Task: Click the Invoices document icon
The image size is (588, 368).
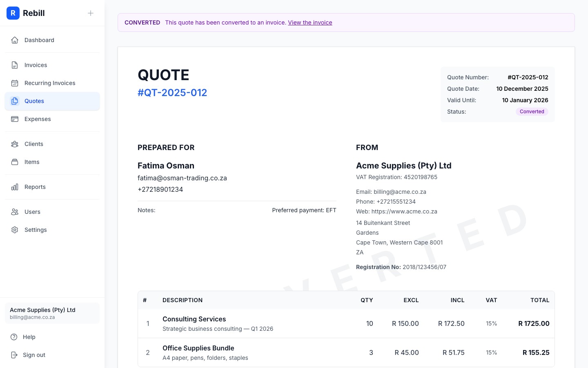Action: [x=15, y=65]
